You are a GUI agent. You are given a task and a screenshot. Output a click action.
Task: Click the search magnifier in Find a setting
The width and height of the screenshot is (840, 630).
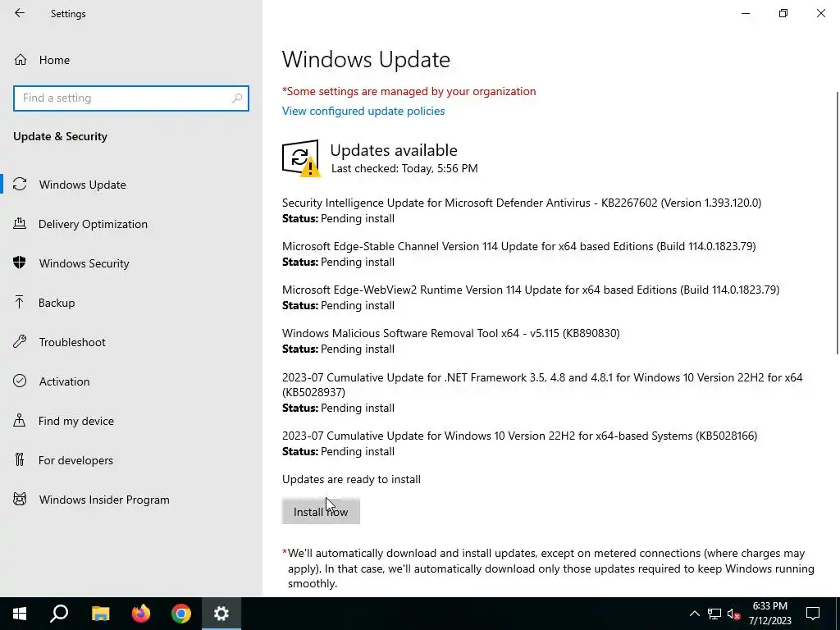tap(237, 98)
